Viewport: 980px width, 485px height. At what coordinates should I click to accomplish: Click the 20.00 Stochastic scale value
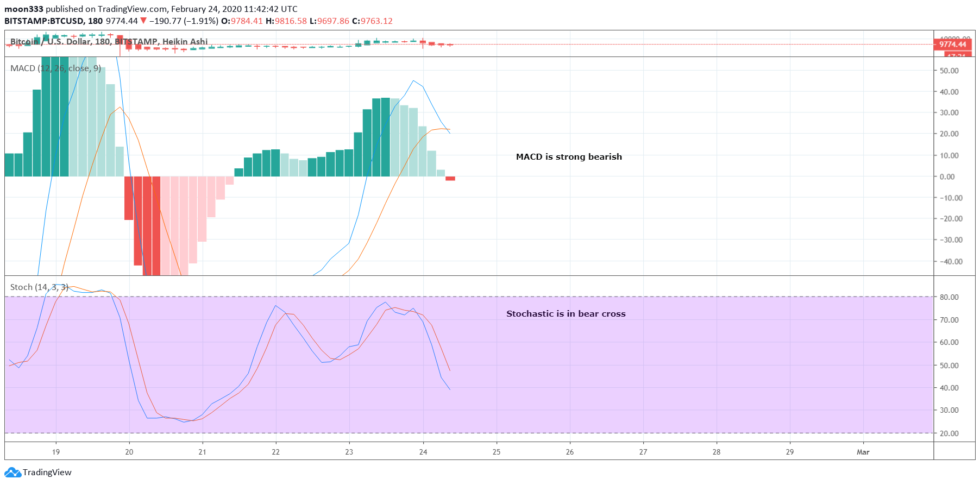pos(950,433)
